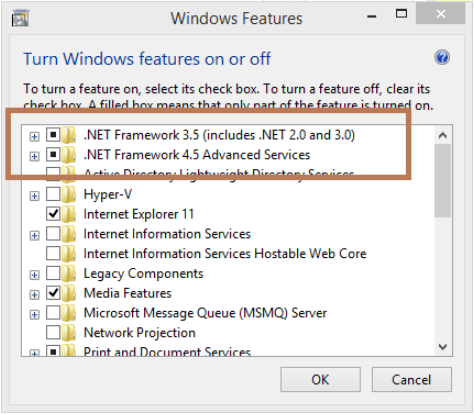Screen dimensions: 474x415
Task: Expand the Microsoft Message Queue Server node
Action: point(34,315)
